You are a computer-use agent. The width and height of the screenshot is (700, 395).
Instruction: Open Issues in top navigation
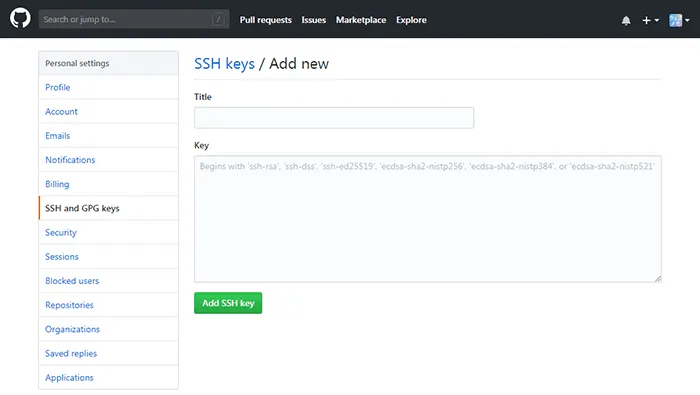[313, 20]
